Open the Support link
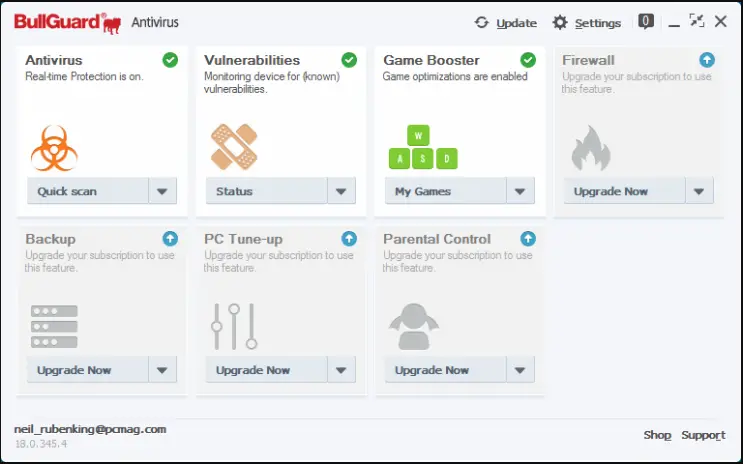743x464 pixels. click(x=703, y=435)
